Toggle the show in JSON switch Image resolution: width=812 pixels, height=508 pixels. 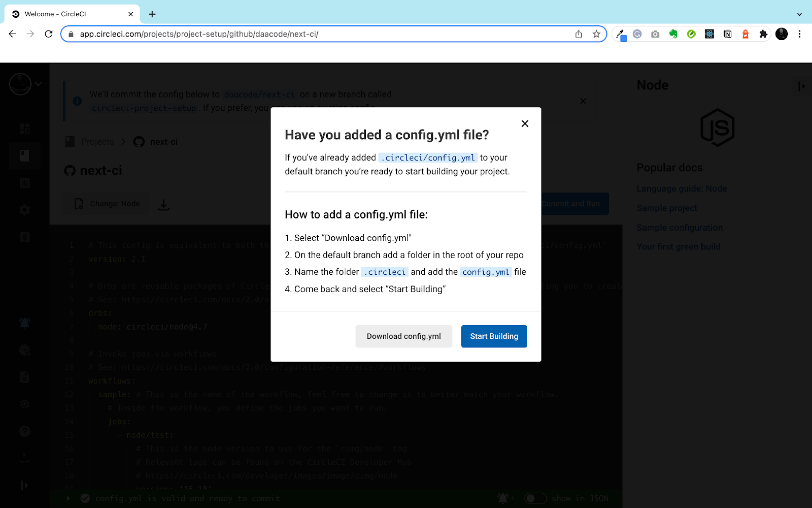point(535,498)
